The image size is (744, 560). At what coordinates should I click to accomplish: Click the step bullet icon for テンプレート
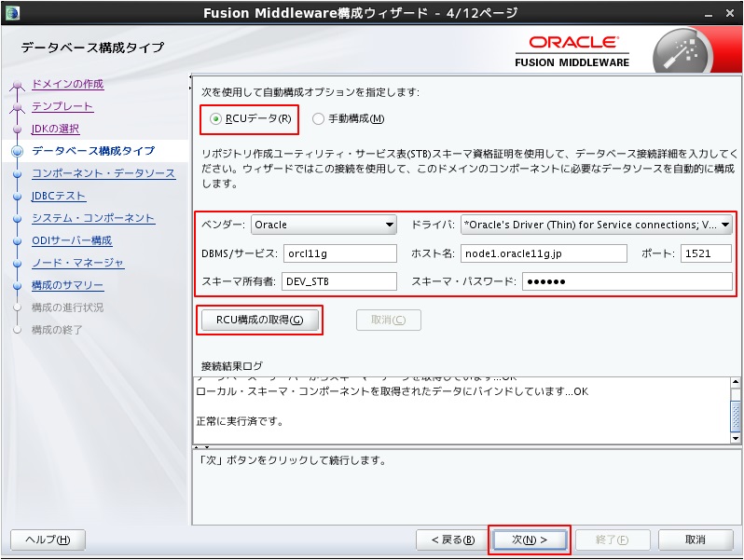[18, 107]
